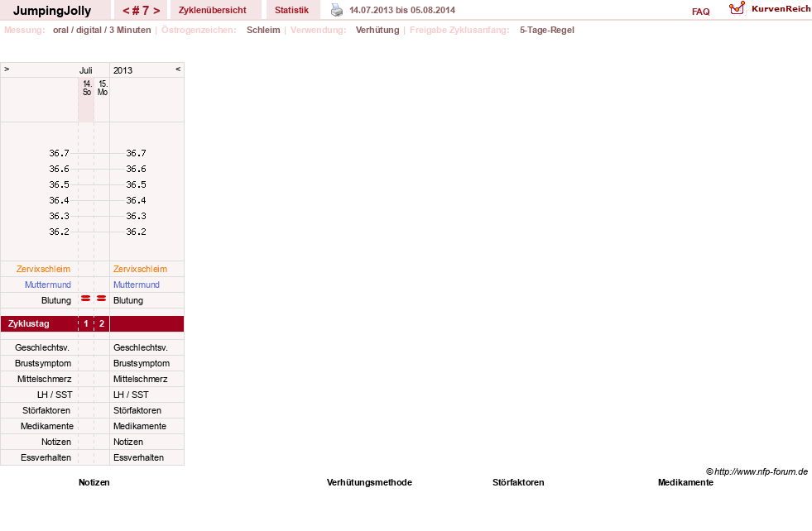Click the 'Schleim' value text

coord(263,30)
